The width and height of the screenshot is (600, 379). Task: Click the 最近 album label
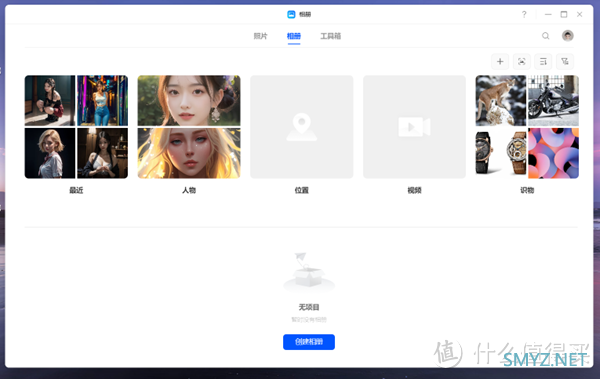tap(76, 190)
